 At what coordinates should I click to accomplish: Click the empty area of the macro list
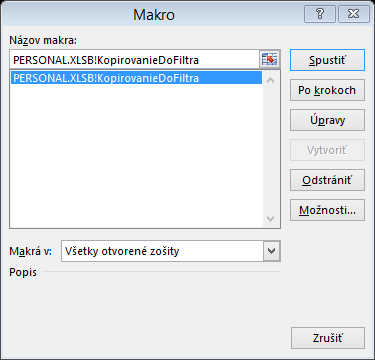[x=136, y=156]
